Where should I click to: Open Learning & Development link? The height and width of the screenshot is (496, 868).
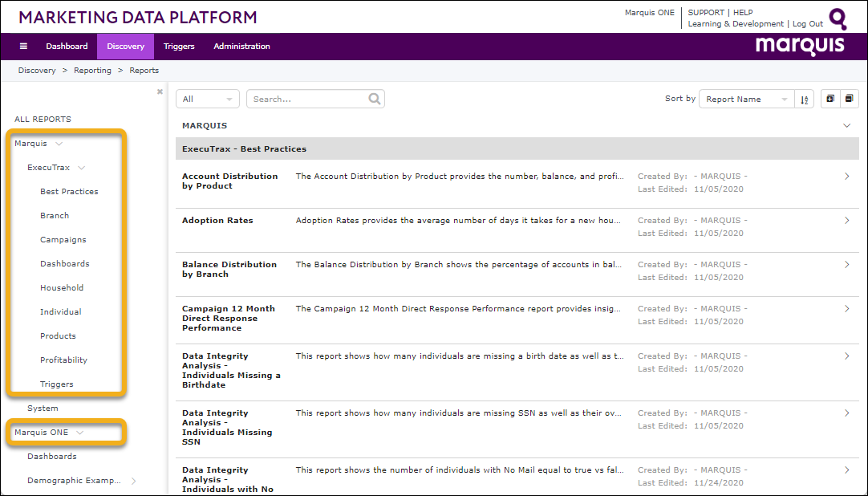tap(736, 24)
